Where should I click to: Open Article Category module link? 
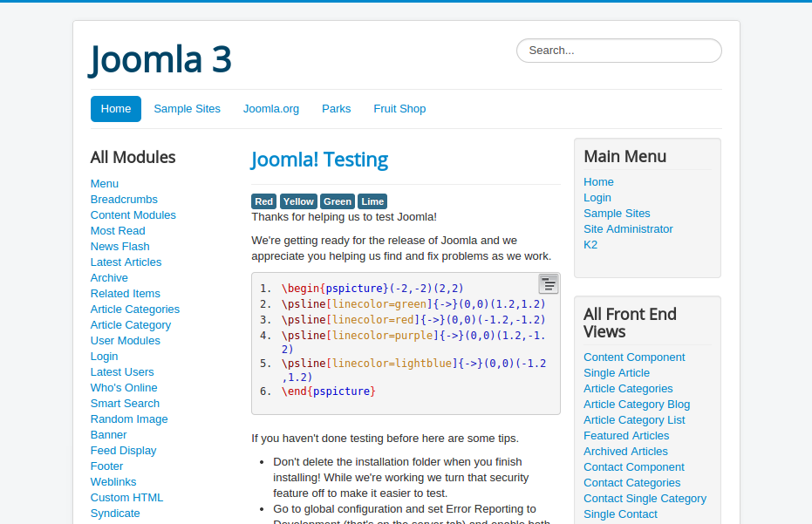[x=131, y=325]
